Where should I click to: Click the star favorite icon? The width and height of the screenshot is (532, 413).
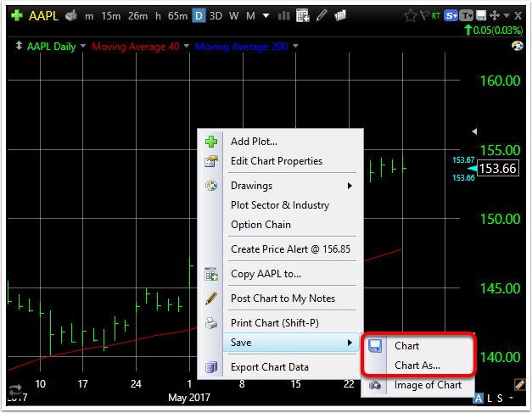click(x=411, y=15)
